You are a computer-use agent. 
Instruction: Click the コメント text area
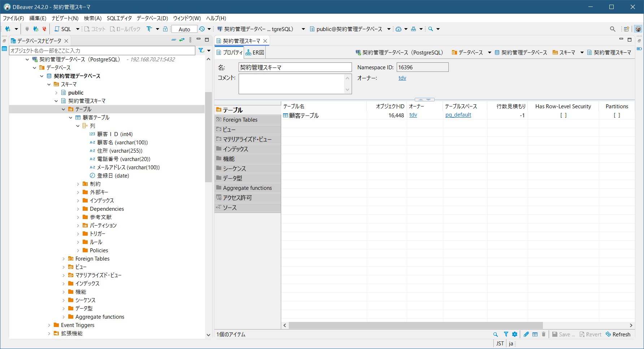pyautogui.click(x=292, y=84)
